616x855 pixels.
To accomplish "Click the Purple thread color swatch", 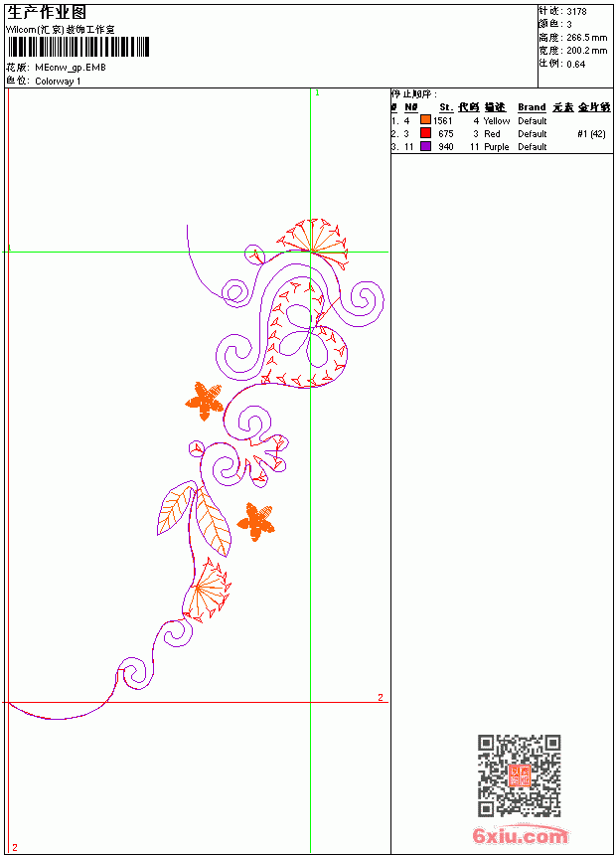I will point(426,146).
